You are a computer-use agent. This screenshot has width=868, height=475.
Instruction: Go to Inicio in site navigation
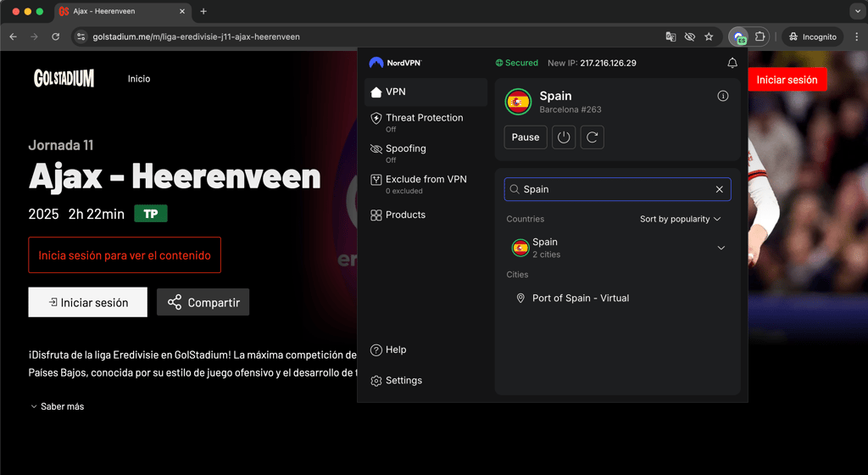pos(139,79)
